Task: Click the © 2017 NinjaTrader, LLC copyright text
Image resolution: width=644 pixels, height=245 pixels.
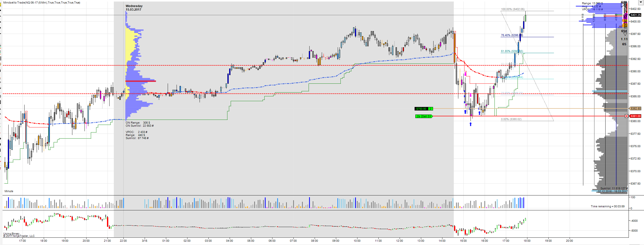Action: tap(19, 236)
